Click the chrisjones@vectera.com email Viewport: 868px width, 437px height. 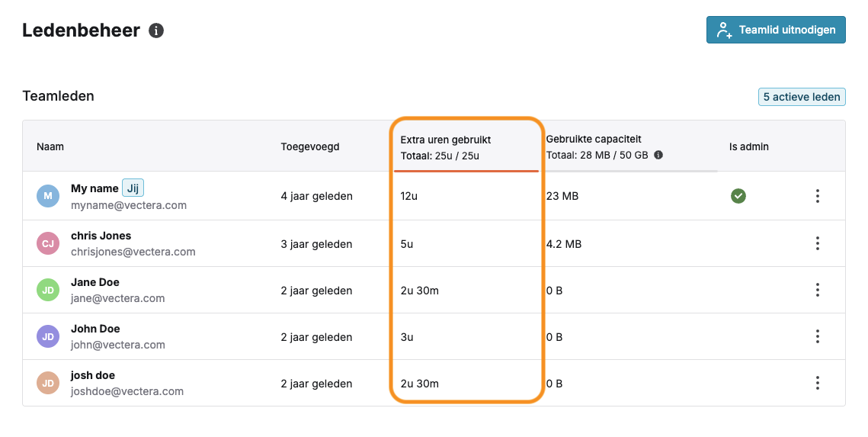click(x=133, y=252)
